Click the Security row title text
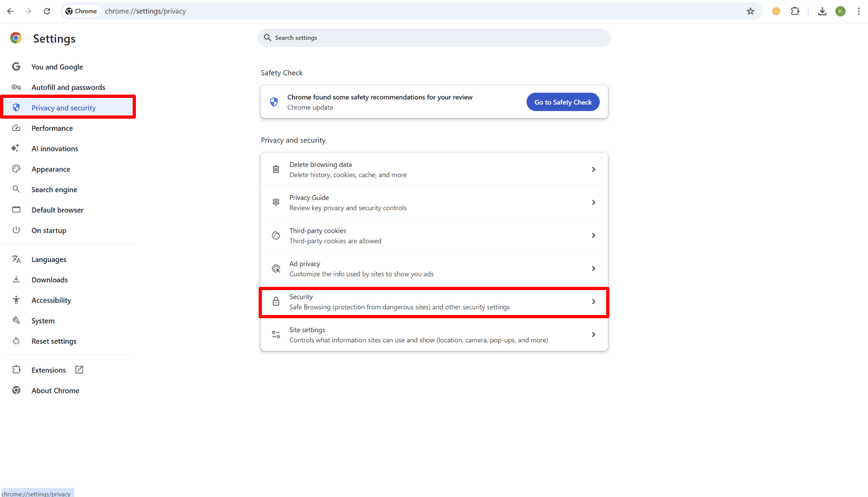 301,297
